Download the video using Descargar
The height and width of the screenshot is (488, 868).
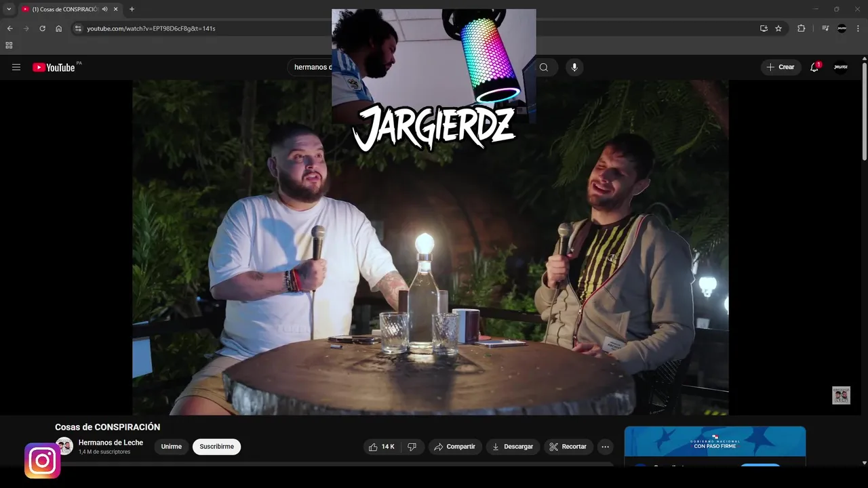pos(513,447)
